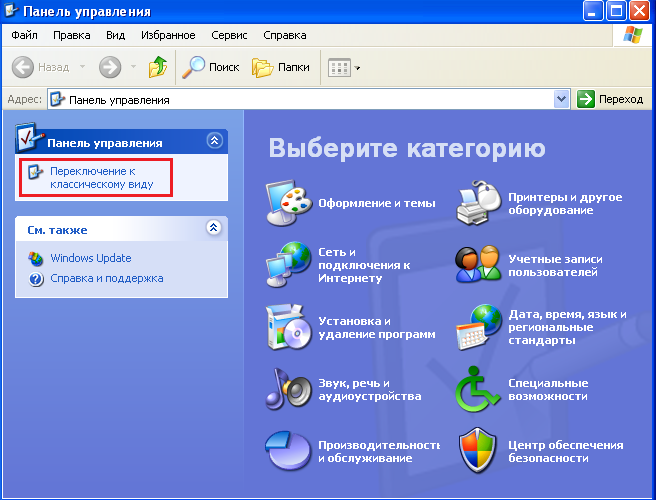
Task: Open the Сеть и подключения к Интернету icon
Action: pos(288,264)
